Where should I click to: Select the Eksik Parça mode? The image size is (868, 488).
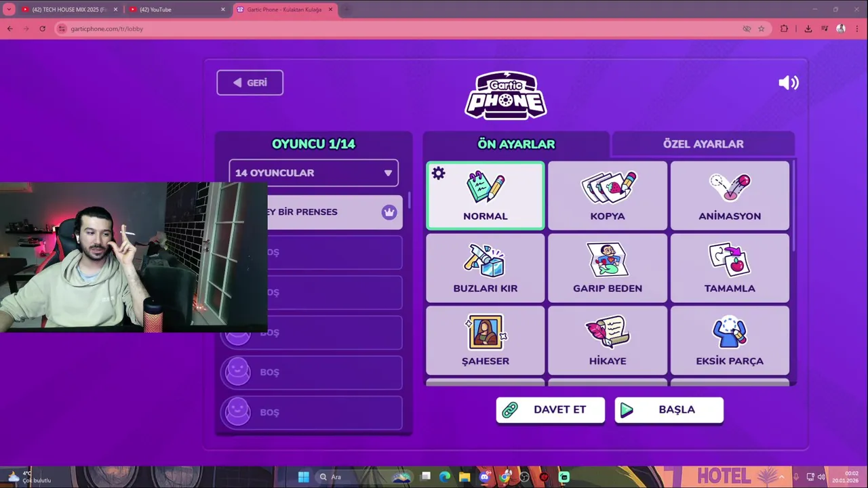[x=730, y=341]
